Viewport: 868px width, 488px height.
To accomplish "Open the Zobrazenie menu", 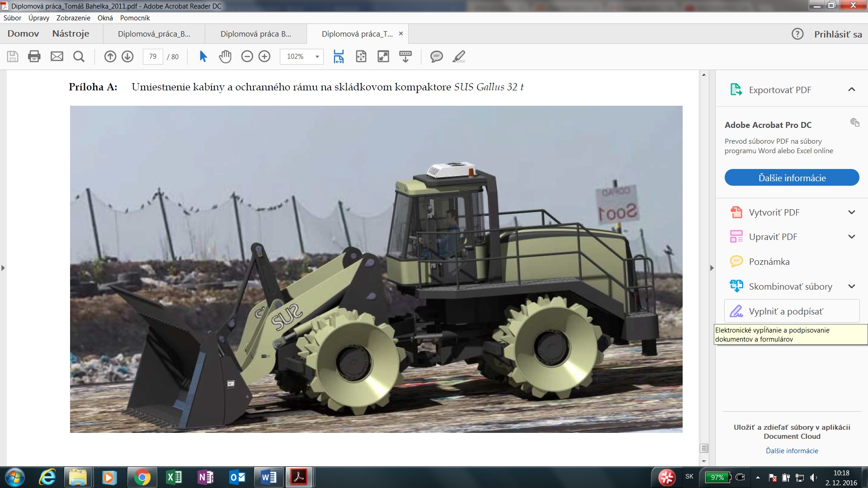I will point(73,18).
